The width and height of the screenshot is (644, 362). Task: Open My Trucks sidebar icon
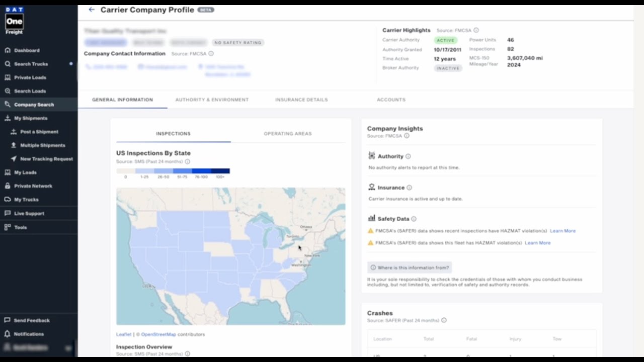[x=8, y=200]
